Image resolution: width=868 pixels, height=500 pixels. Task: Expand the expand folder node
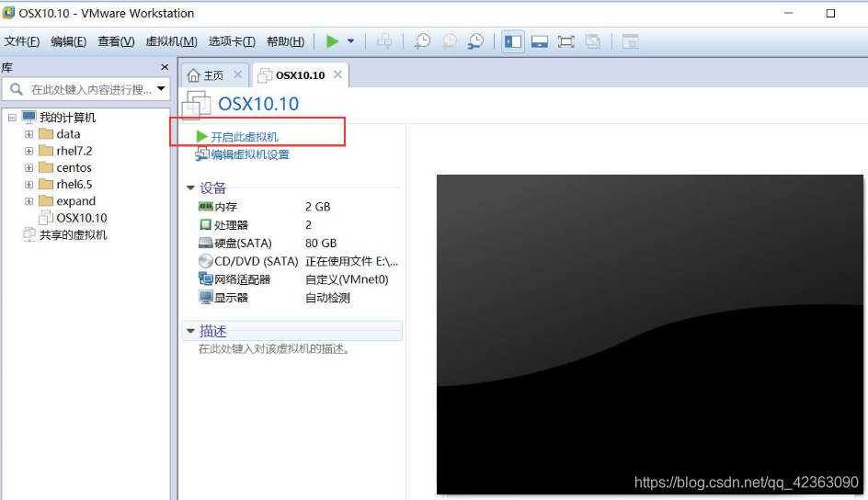click(x=29, y=201)
